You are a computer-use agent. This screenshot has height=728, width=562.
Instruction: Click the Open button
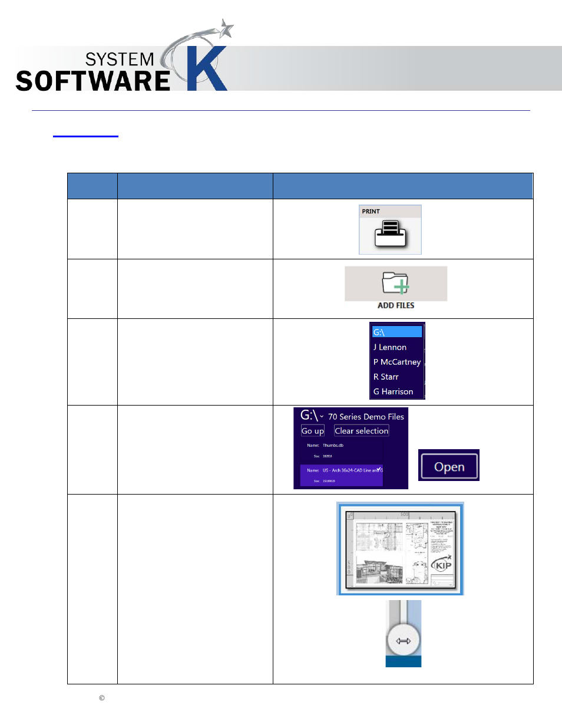point(449,467)
